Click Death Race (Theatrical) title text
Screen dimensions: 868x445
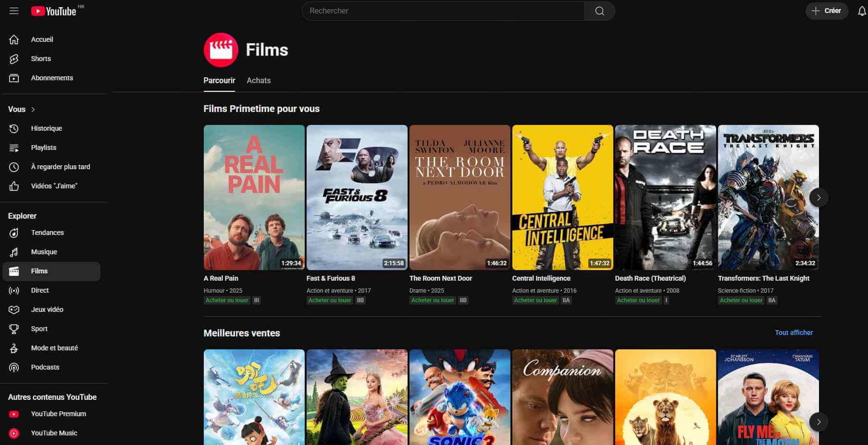coord(650,278)
